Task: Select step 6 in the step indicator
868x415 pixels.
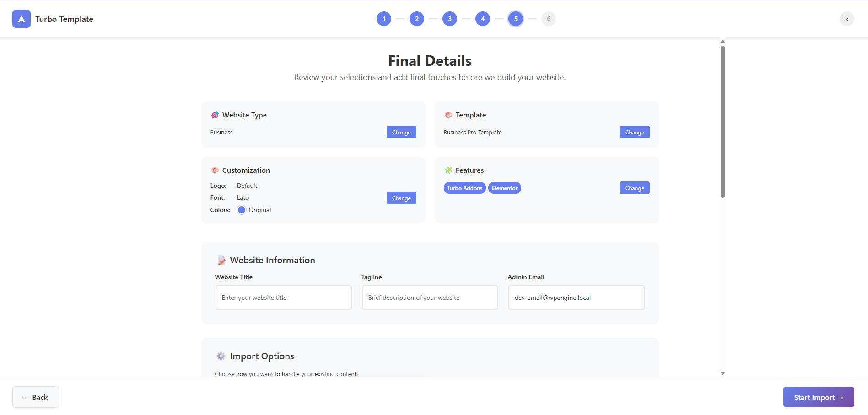Action: point(548,19)
